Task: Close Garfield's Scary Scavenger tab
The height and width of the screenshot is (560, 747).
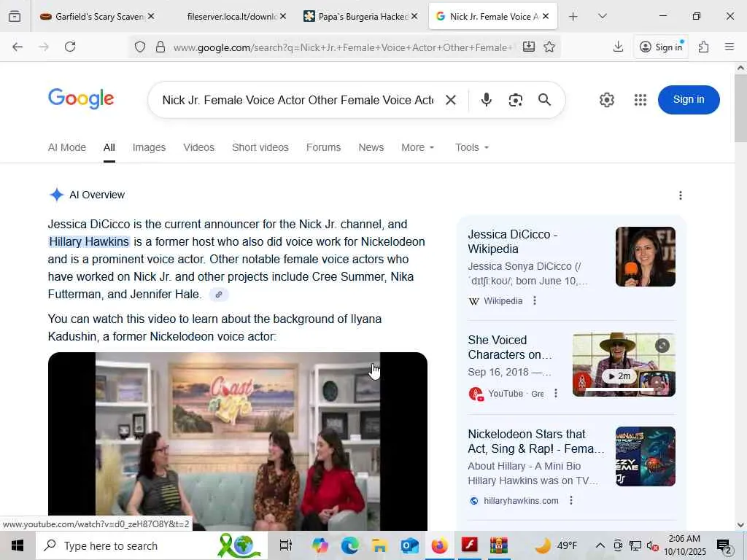Action: [151, 16]
